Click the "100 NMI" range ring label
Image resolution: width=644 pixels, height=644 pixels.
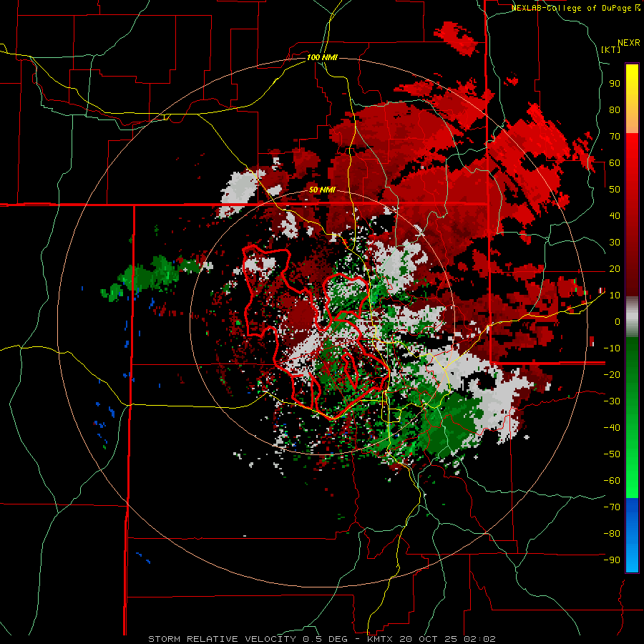tap(322, 57)
